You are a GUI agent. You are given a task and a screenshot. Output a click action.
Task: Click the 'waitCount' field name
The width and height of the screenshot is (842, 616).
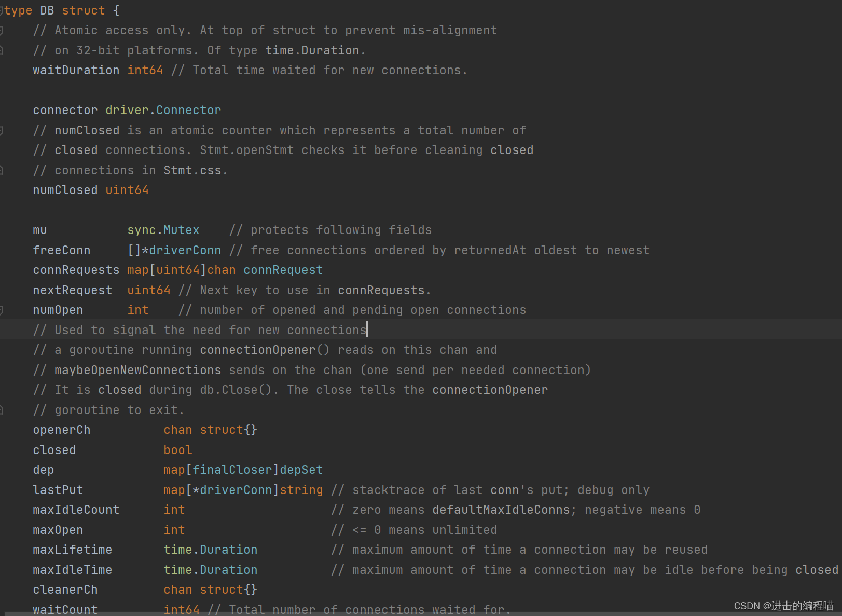click(x=65, y=609)
